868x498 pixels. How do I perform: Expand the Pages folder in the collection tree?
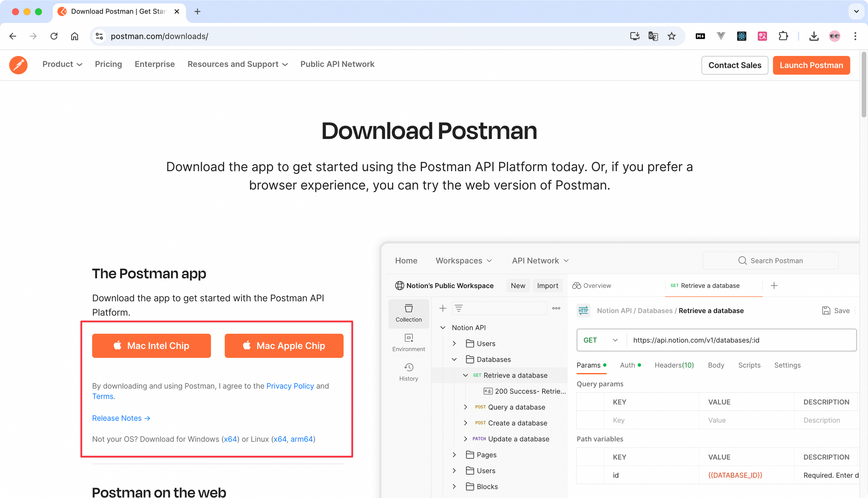(x=454, y=455)
